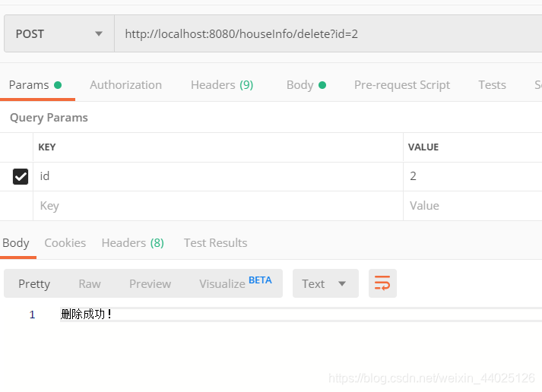Open the POST method dropdown
The image size is (542, 392).
[59, 33]
